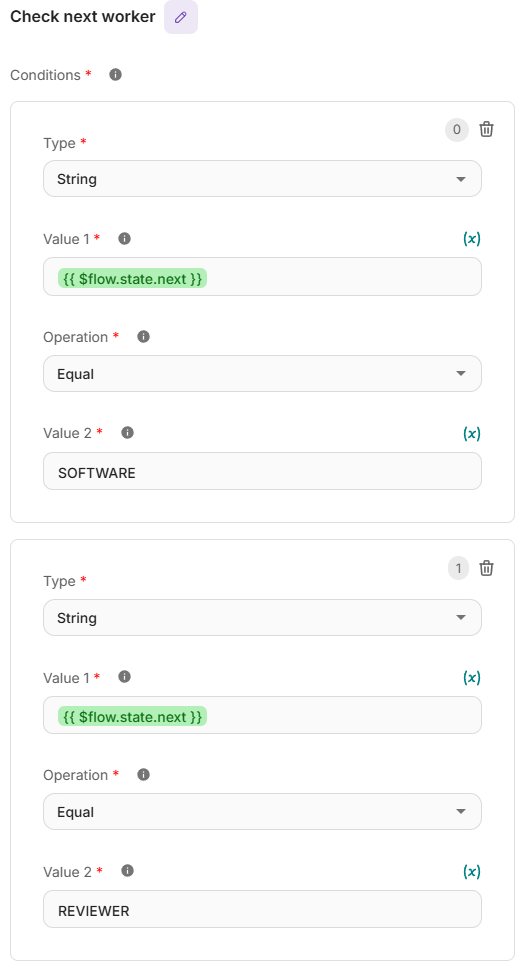The width and height of the screenshot is (526, 969).
Task: Show info tooltip next to Conditions label
Action: pyautogui.click(x=116, y=75)
